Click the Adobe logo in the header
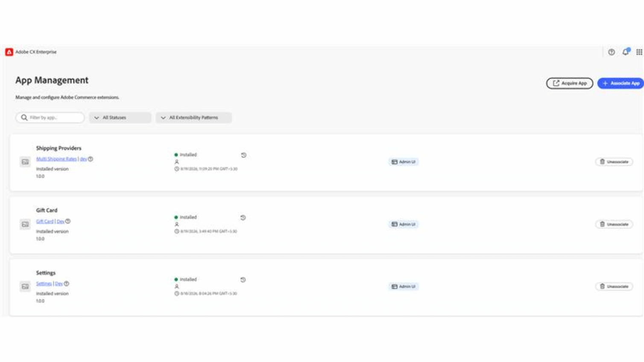The image size is (644, 362). coord(9,52)
